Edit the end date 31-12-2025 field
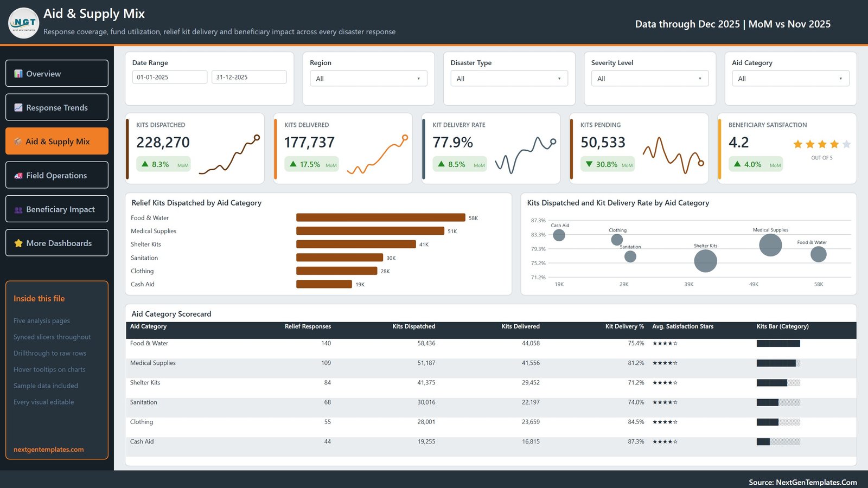This screenshot has width=868, height=488. pyautogui.click(x=249, y=77)
